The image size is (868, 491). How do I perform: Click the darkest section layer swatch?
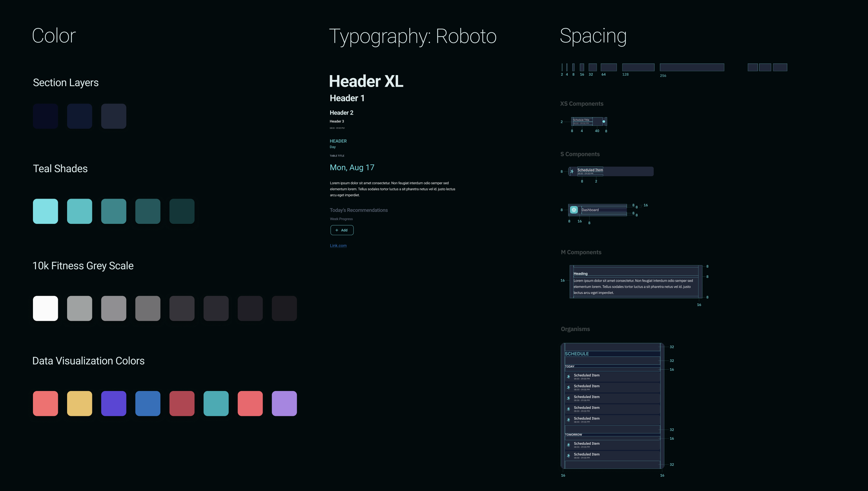click(x=45, y=116)
